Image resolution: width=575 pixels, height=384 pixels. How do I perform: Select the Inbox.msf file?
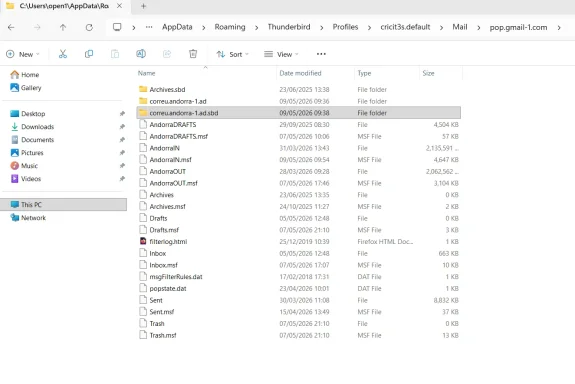coord(299,265)
